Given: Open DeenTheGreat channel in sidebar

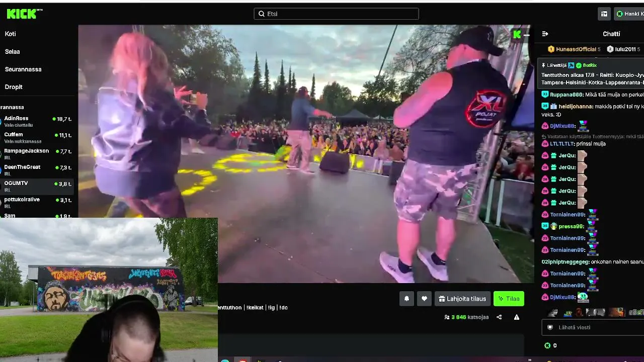Looking at the screenshot, I should (37, 170).
